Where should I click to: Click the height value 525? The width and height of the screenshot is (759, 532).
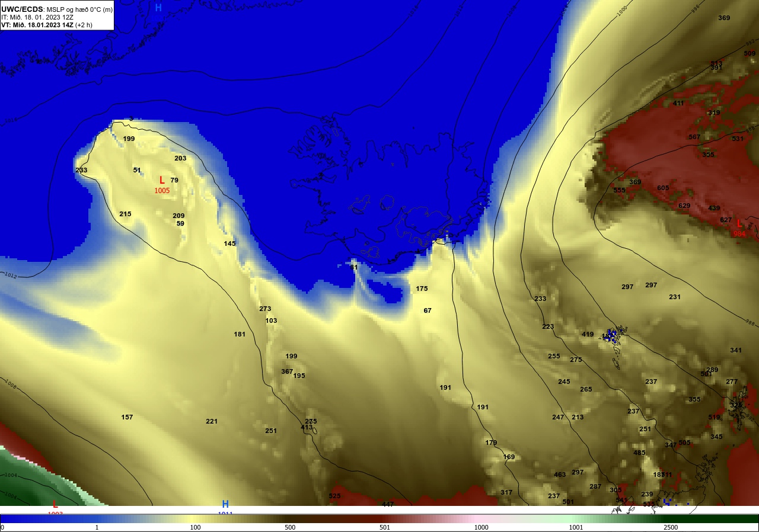click(334, 496)
